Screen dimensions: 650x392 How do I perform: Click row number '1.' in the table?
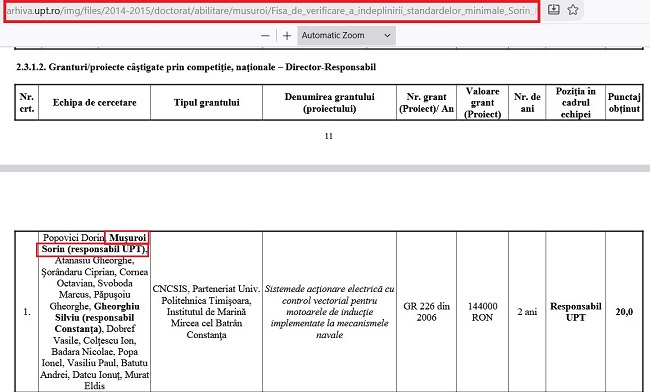pyautogui.click(x=27, y=312)
